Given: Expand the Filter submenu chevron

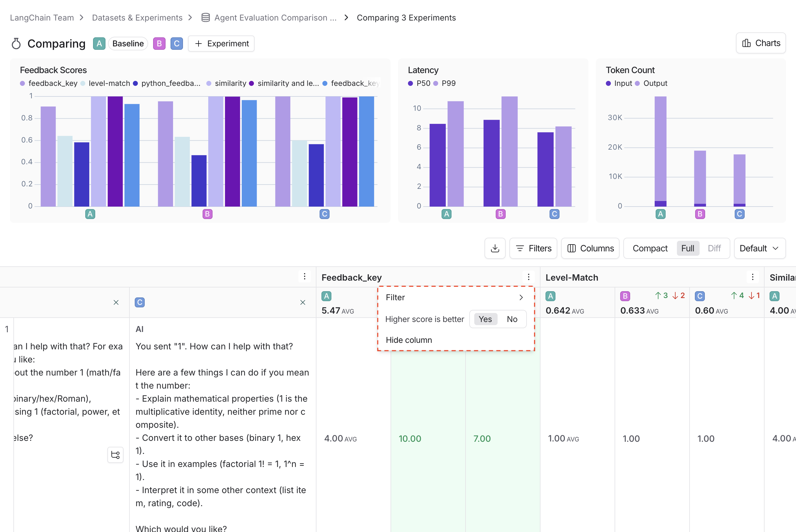Looking at the screenshot, I should (x=521, y=297).
